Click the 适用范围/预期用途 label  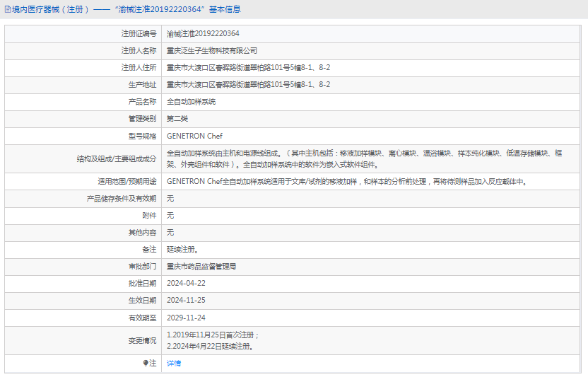pyautogui.click(x=127, y=182)
